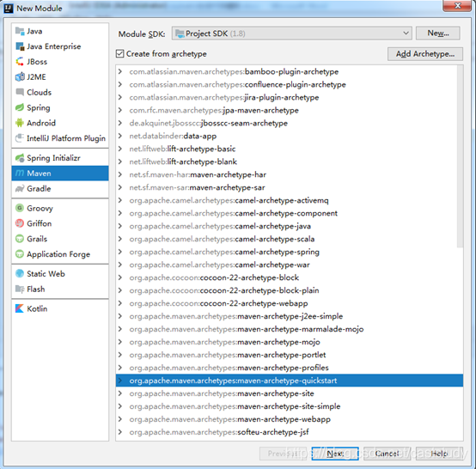Choose the Spring Initializr icon
The image size is (476, 469).
pos(20,158)
